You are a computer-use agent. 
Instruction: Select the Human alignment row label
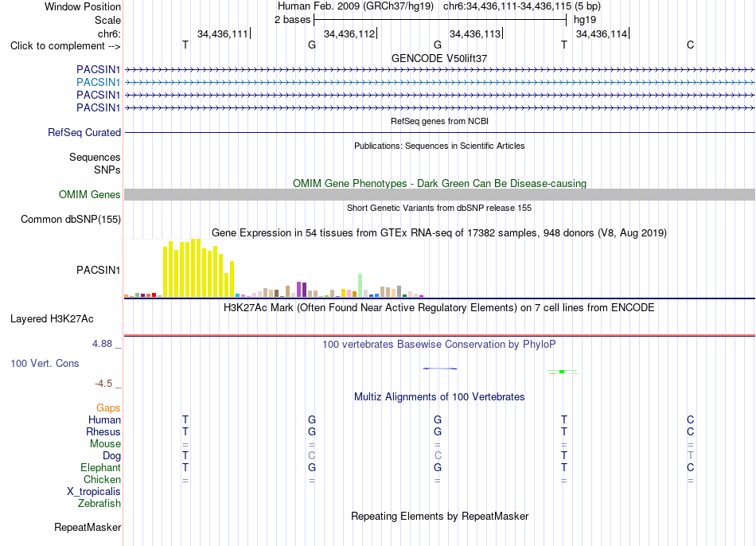coord(104,420)
